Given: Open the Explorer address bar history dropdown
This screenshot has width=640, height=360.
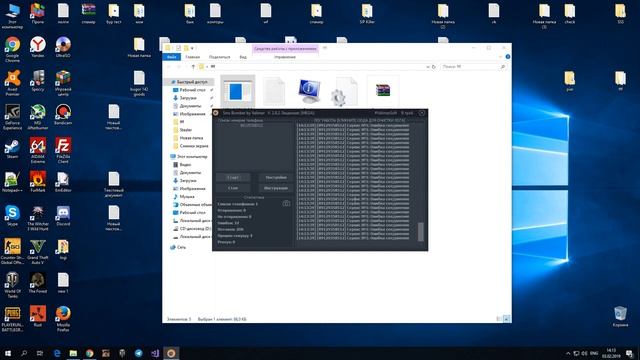Looking at the screenshot, I should (428, 67).
